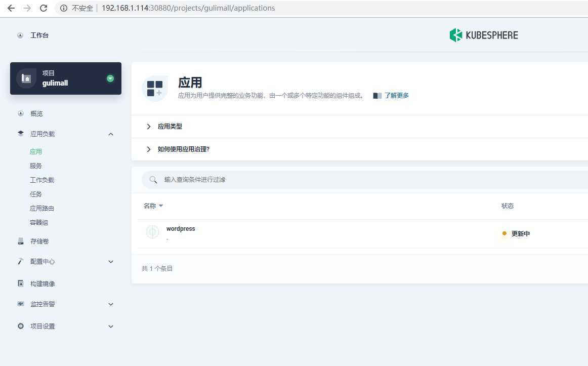Click the 应用负载 layers icon
This screenshot has width=588, height=366.
click(x=21, y=134)
